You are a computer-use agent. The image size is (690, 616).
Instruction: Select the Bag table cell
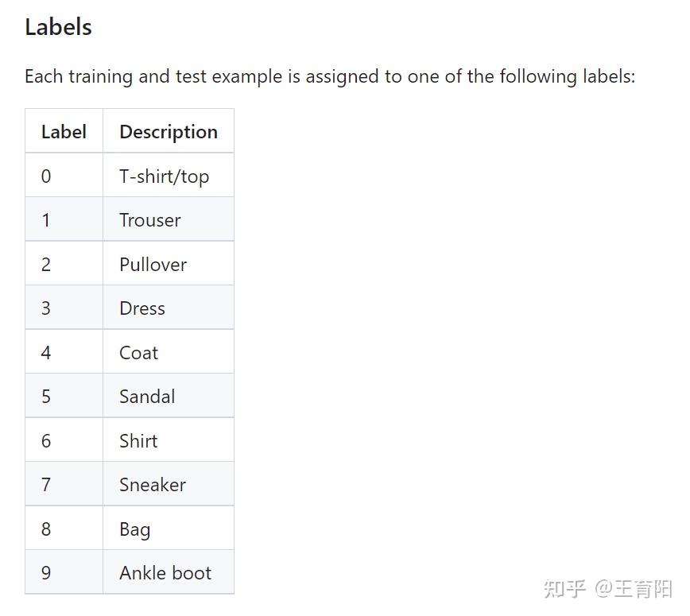(135, 529)
